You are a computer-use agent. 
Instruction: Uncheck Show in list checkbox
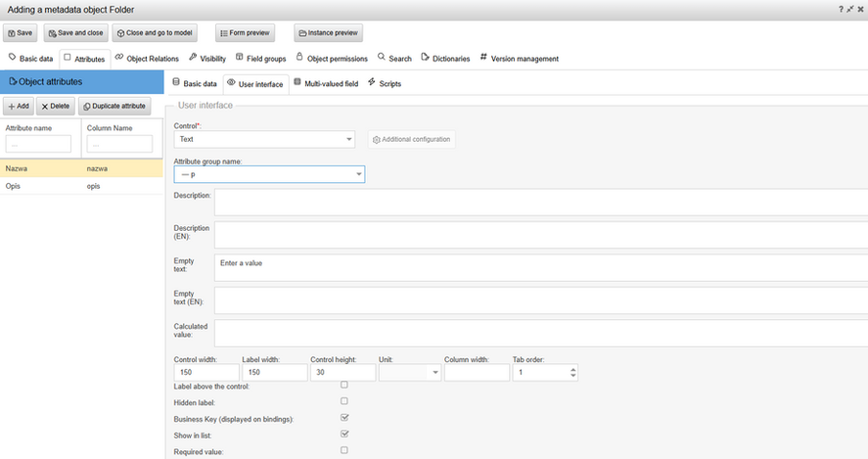[344, 434]
